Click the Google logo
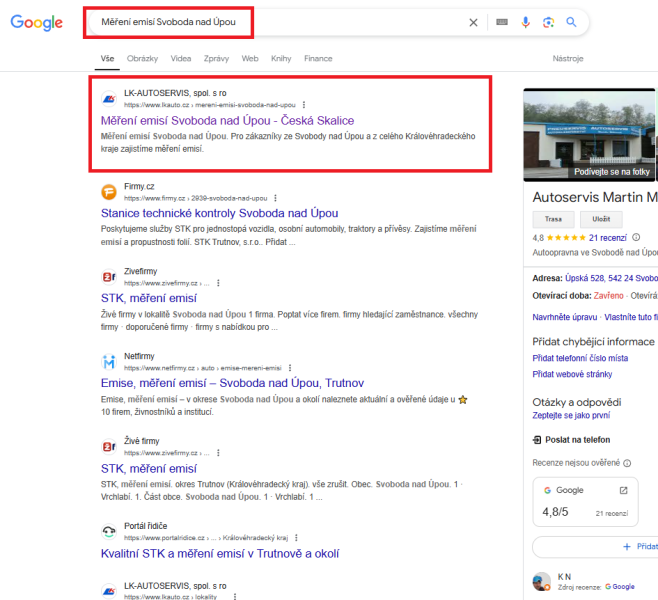Screen dimensions: 658x600 click(x=37, y=22)
